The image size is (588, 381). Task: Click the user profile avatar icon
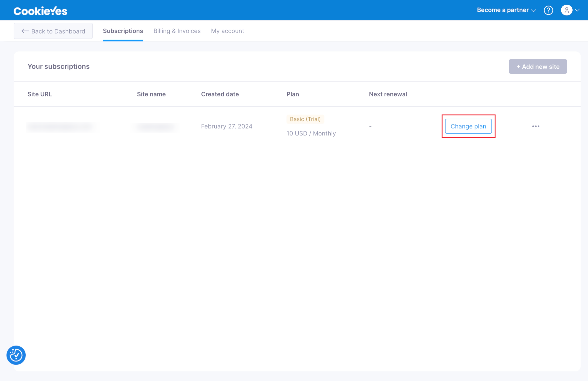(567, 10)
